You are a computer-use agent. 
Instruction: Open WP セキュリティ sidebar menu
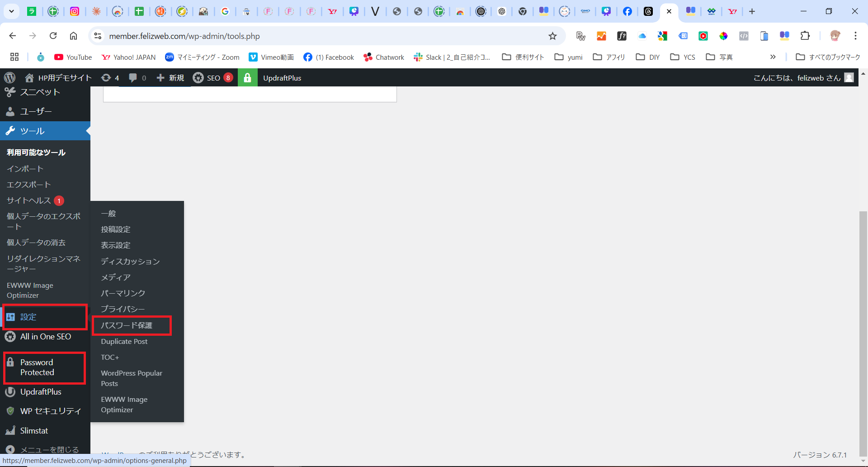tap(45, 411)
